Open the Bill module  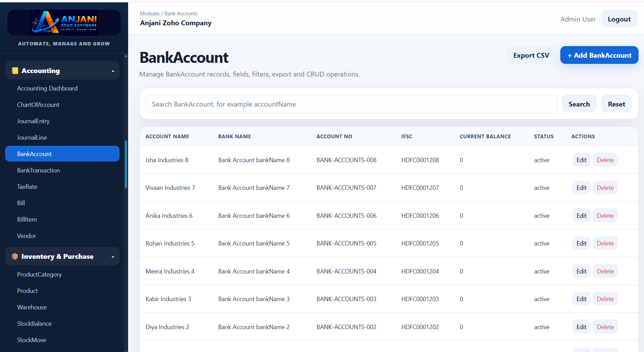pyautogui.click(x=62, y=203)
